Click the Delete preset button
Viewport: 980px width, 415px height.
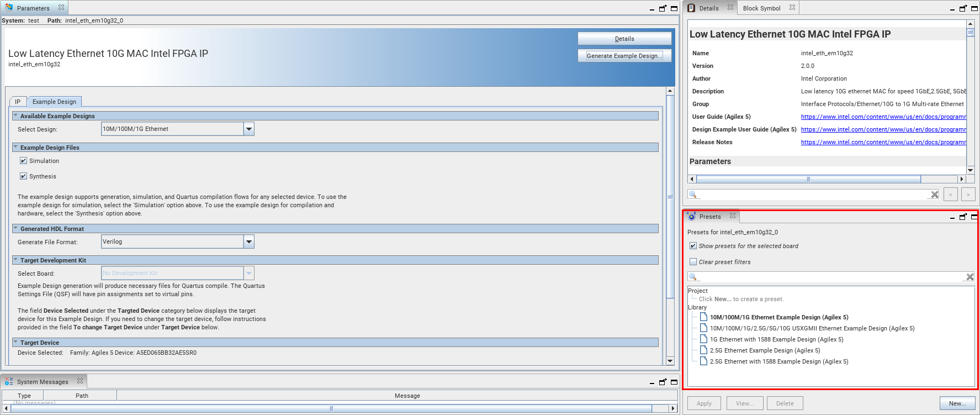[x=785, y=403]
